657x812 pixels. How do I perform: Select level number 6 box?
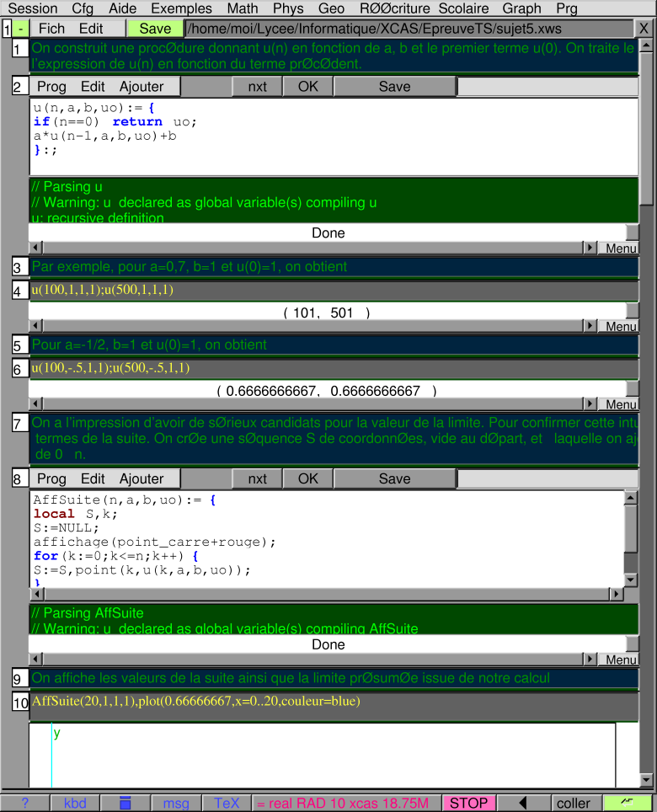[x=20, y=369]
